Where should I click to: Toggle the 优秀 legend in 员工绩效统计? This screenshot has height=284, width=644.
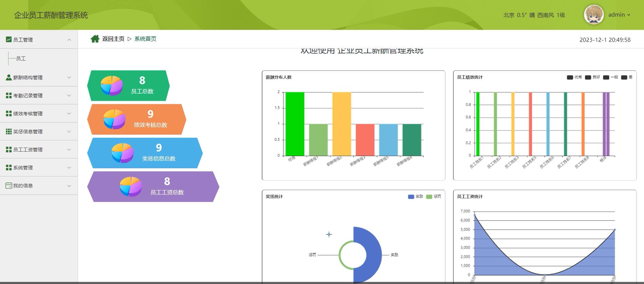pos(574,77)
